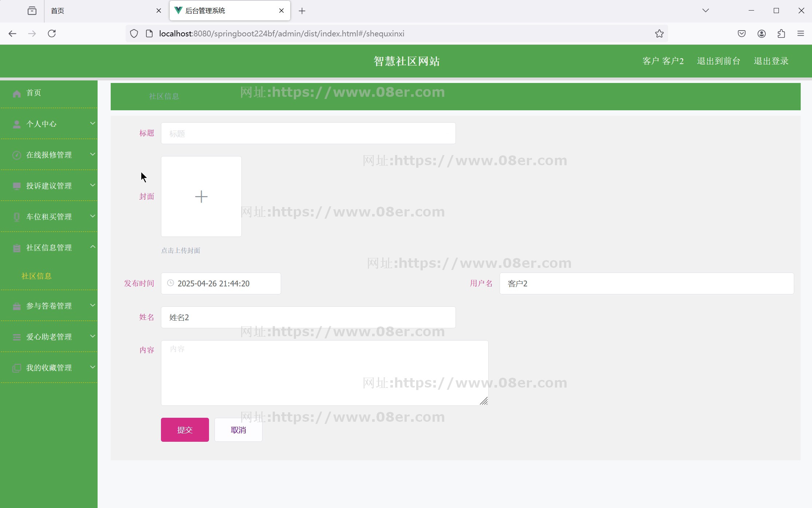Click the textarea resize handle
Screen dimensions: 812x508
(484, 401)
